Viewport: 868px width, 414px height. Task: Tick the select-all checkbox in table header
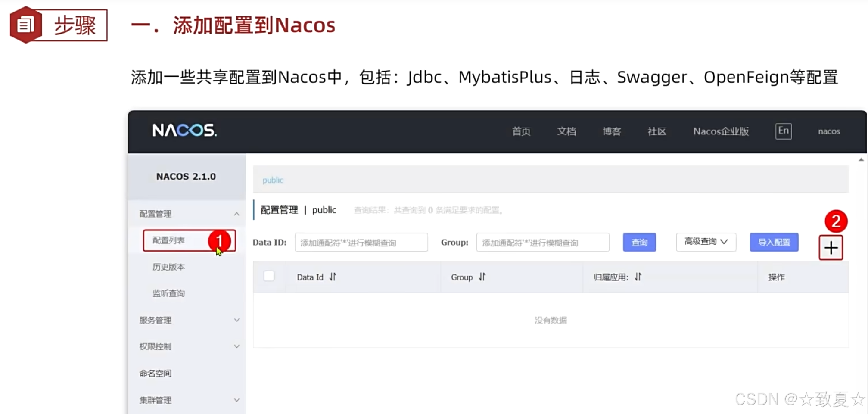269,276
